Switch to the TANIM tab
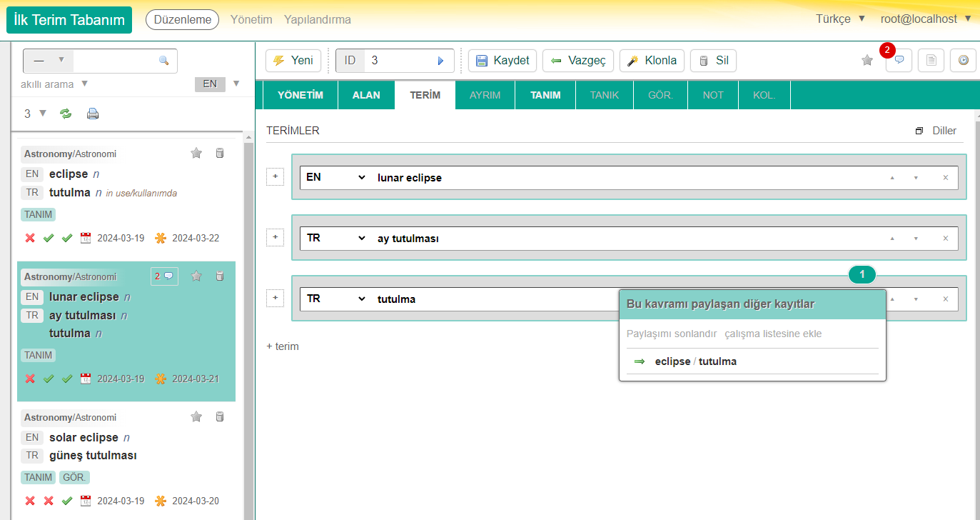Viewport: 980px width, 520px height. [545, 95]
